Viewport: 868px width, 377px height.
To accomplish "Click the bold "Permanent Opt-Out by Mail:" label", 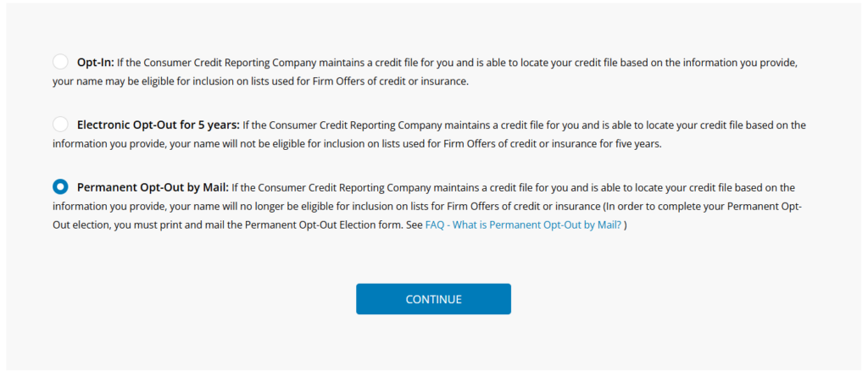I will (x=153, y=188).
